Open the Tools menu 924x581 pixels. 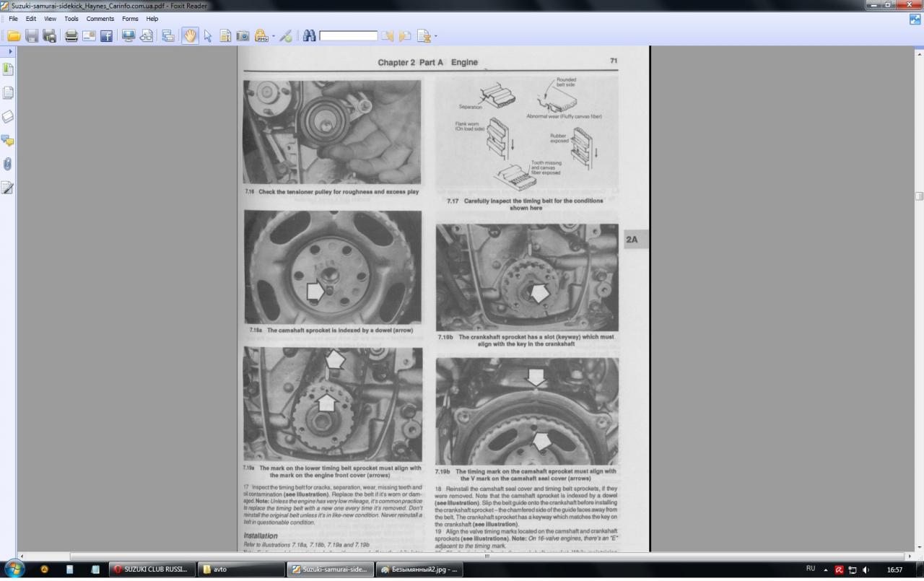coord(71,19)
